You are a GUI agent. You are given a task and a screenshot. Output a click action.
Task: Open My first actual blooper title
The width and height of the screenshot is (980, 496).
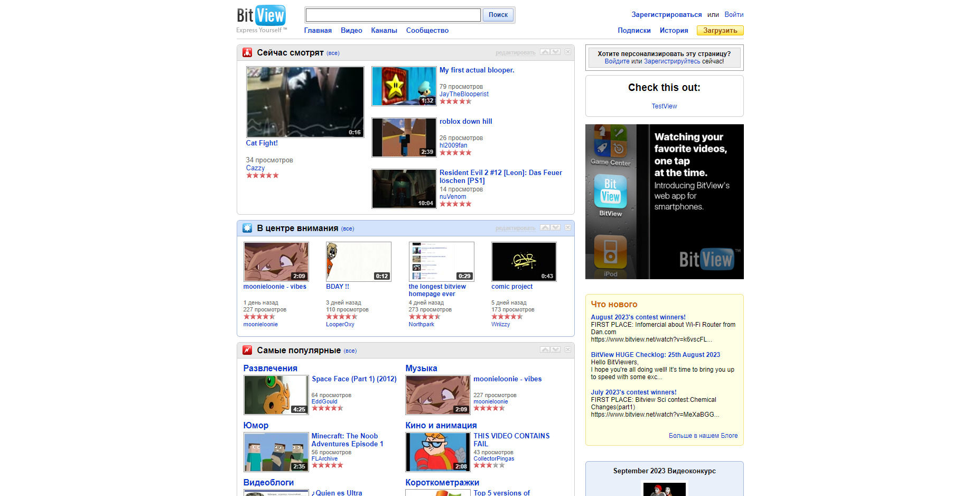(477, 70)
